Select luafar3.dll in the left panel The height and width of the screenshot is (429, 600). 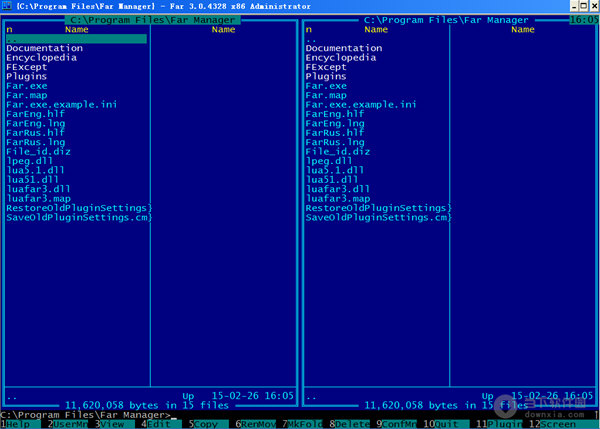click(38, 189)
